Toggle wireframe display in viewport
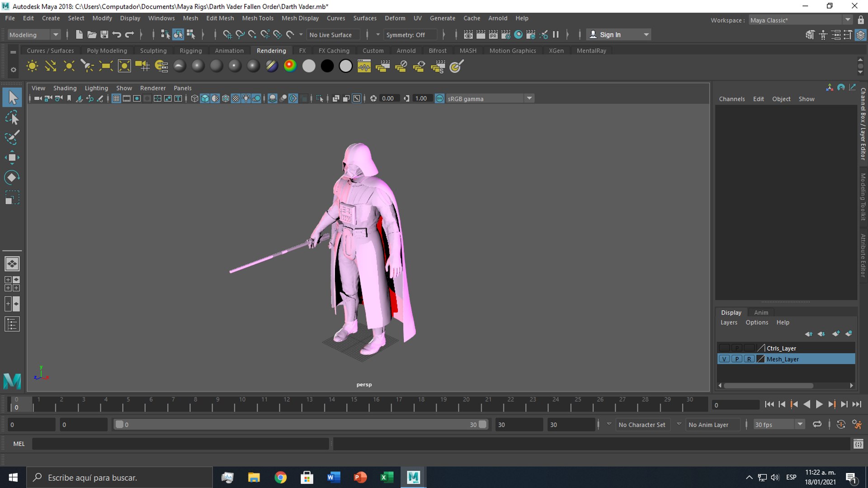This screenshot has height=488, width=868. (194, 99)
